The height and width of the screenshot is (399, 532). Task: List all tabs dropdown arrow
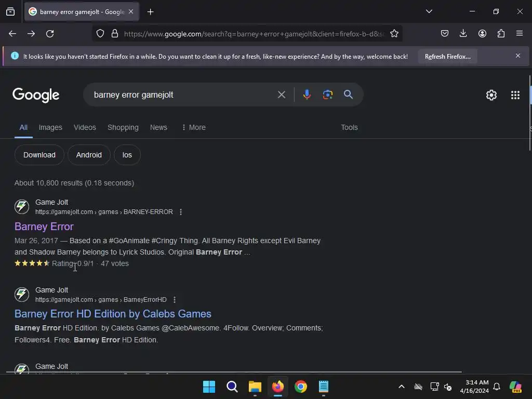tap(429, 11)
